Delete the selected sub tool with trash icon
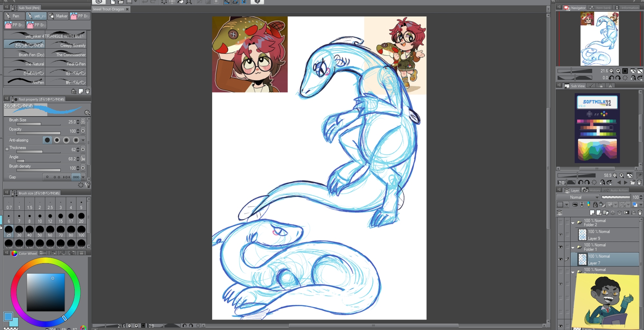 click(x=87, y=91)
